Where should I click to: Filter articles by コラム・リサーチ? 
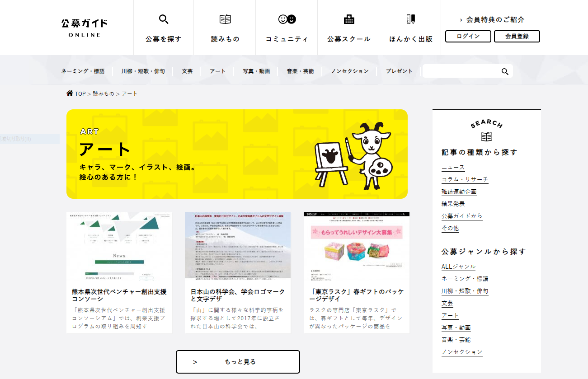(465, 179)
